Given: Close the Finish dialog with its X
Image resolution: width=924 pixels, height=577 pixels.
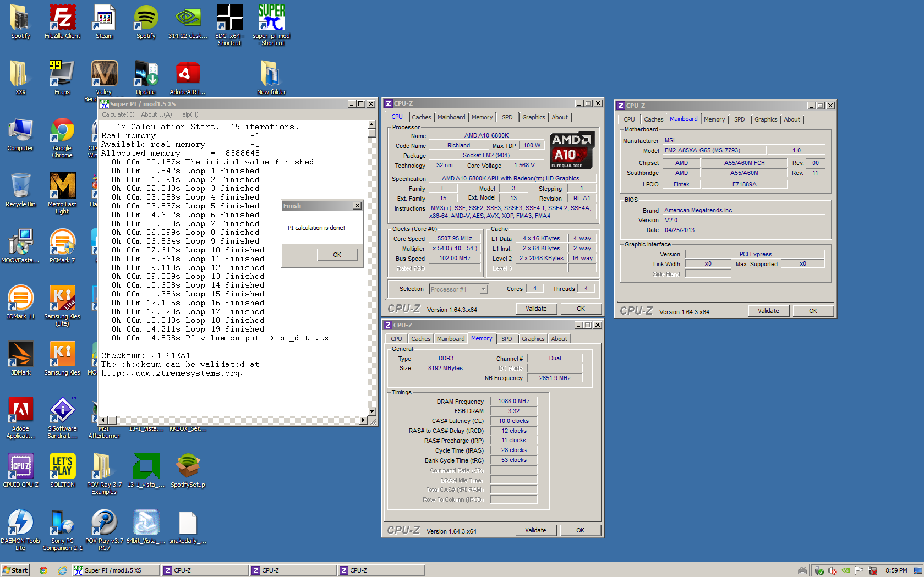Looking at the screenshot, I should 357,206.
